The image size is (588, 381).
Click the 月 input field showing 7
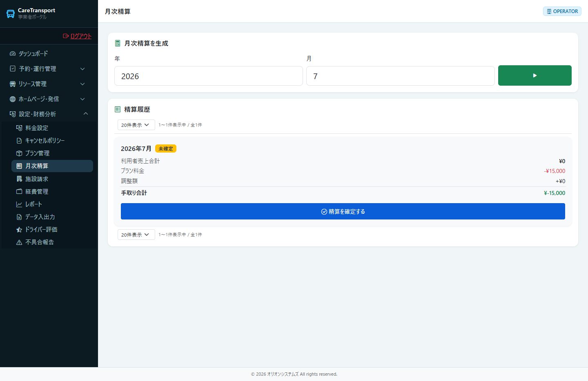pyautogui.click(x=401, y=76)
